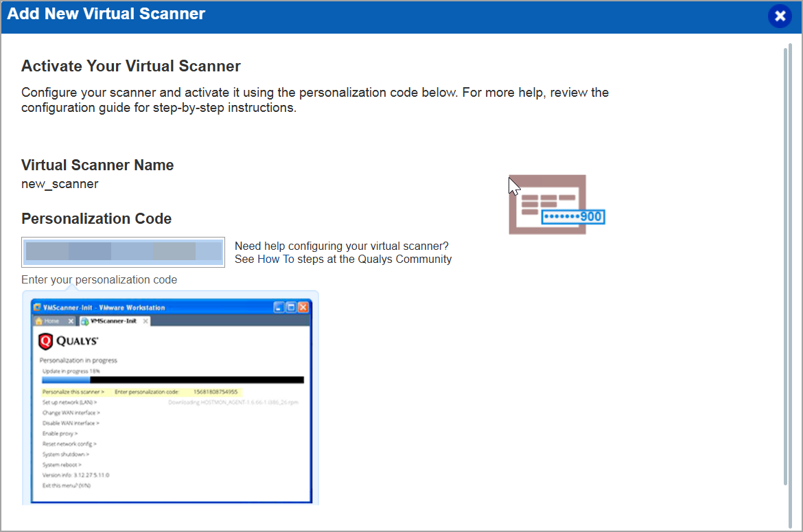The image size is (803, 532).
Task: Click the maximize icon of the VMware window
Action: (x=290, y=308)
